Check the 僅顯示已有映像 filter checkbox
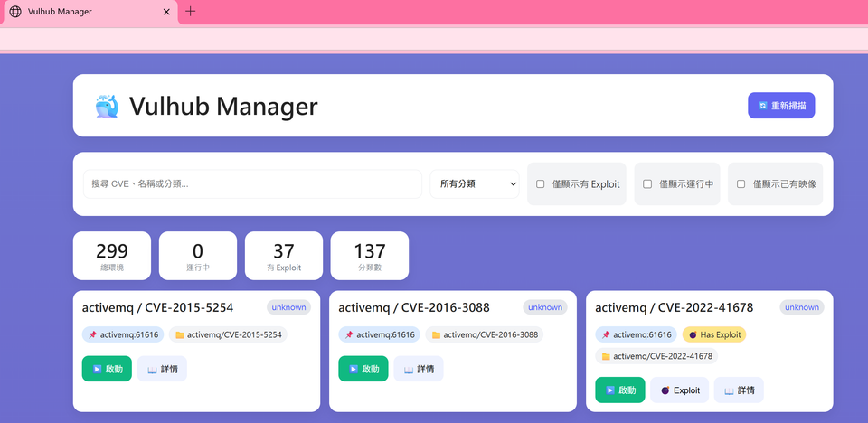 [x=741, y=184]
